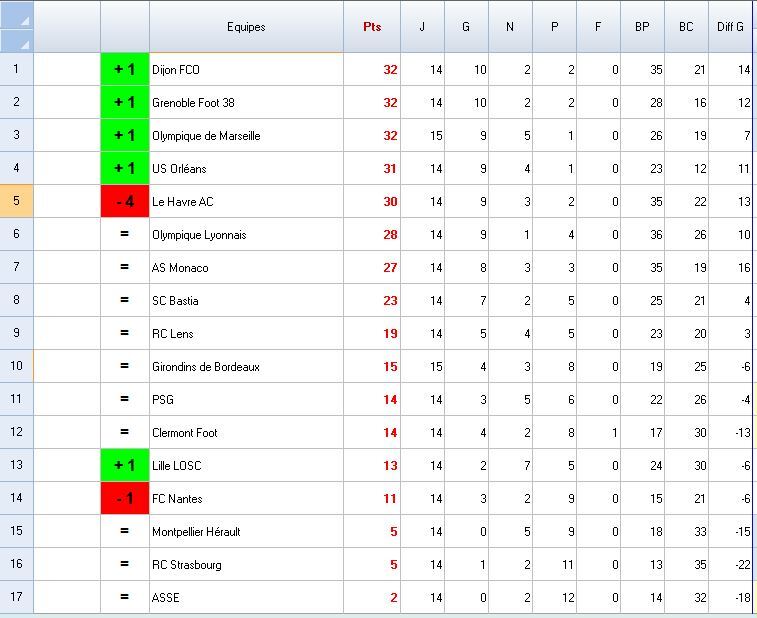The height and width of the screenshot is (618, 757).
Task: Click the red -4 cell for Le Havre AC
Action: click(x=125, y=202)
